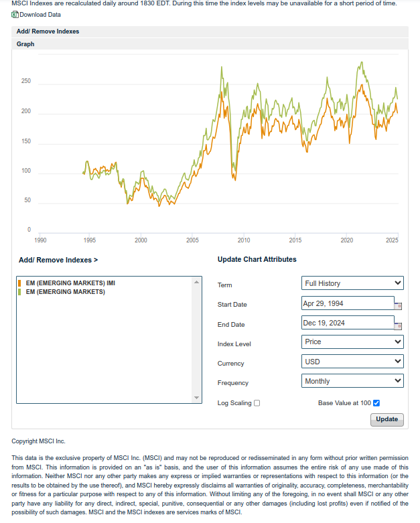Enable the Log Scaling checkbox
420x523 pixels.
point(257,403)
